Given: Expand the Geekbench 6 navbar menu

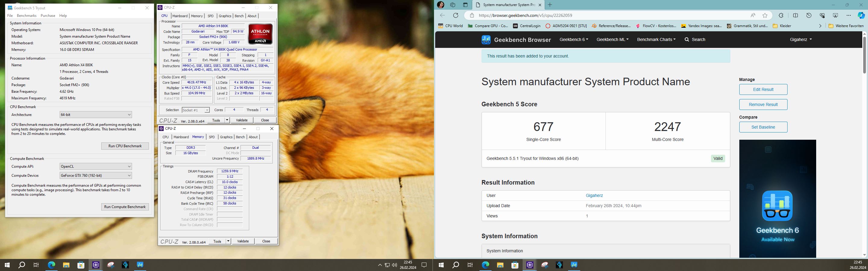Looking at the screenshot, I should pyautogui.click(x=574, y=39).
